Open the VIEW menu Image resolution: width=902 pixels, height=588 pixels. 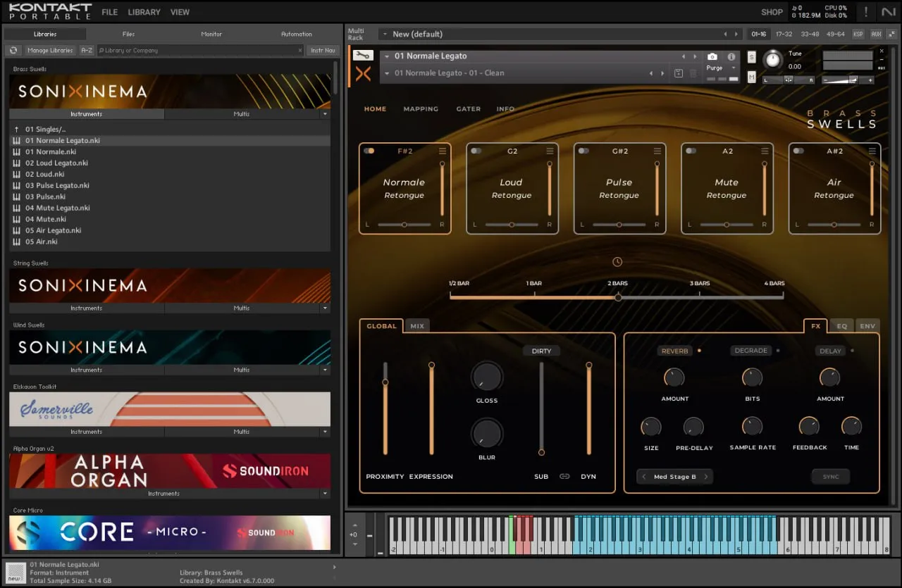coord(180,12)
